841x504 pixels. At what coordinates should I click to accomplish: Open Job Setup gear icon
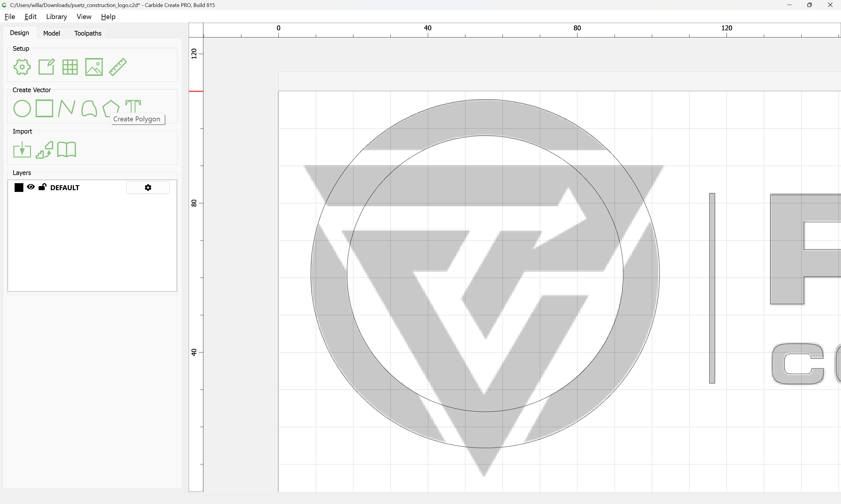22,67
